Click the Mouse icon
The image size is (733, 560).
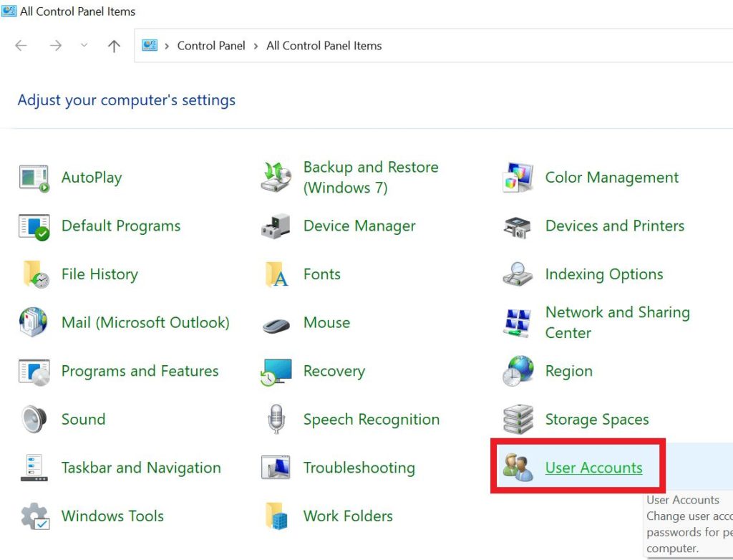(276, 324)
